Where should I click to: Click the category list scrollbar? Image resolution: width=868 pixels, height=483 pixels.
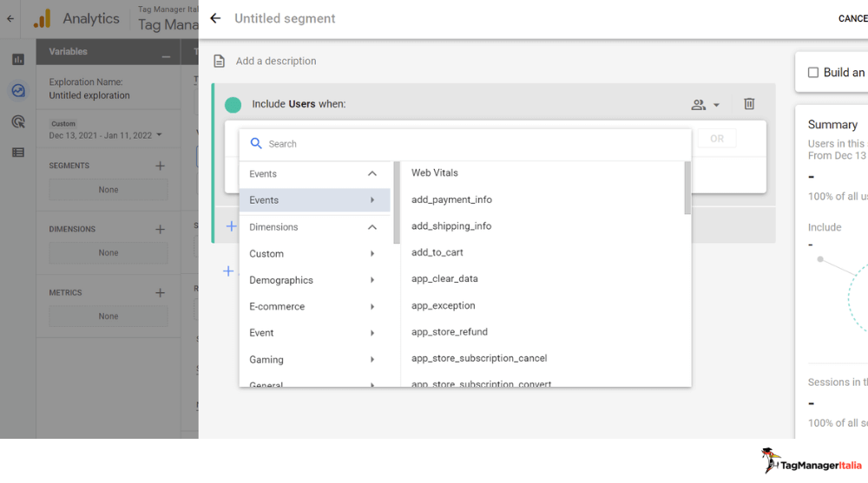[397, 203]
